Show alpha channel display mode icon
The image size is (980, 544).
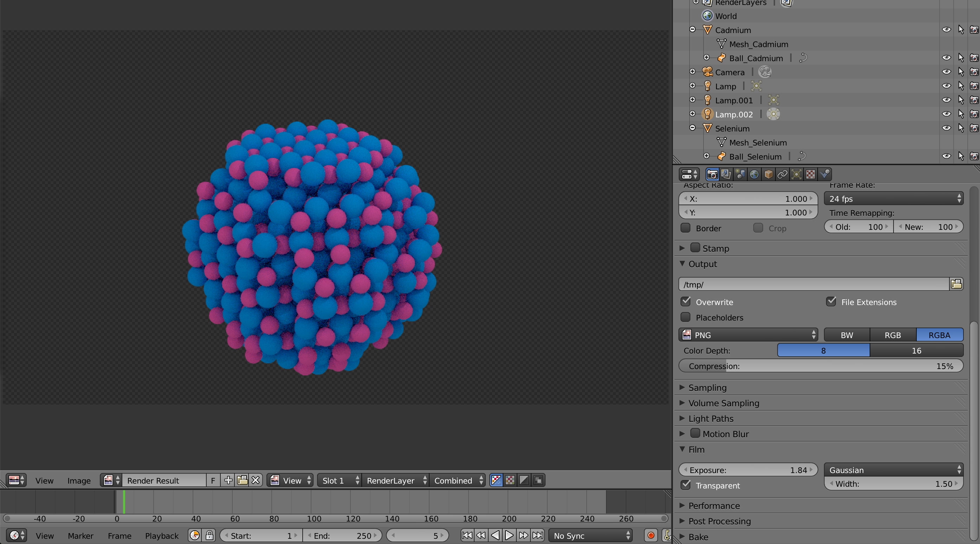pyautogui.click(x=524, y=480)
